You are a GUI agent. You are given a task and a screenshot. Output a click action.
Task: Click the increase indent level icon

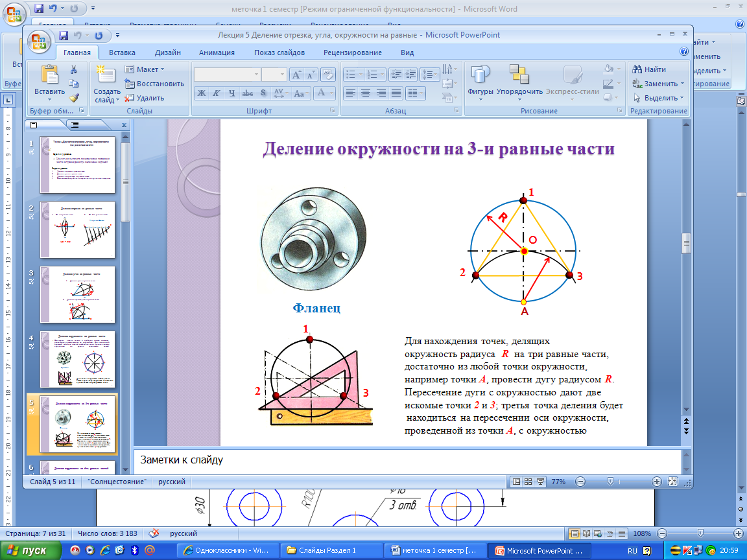pos(410,75)
